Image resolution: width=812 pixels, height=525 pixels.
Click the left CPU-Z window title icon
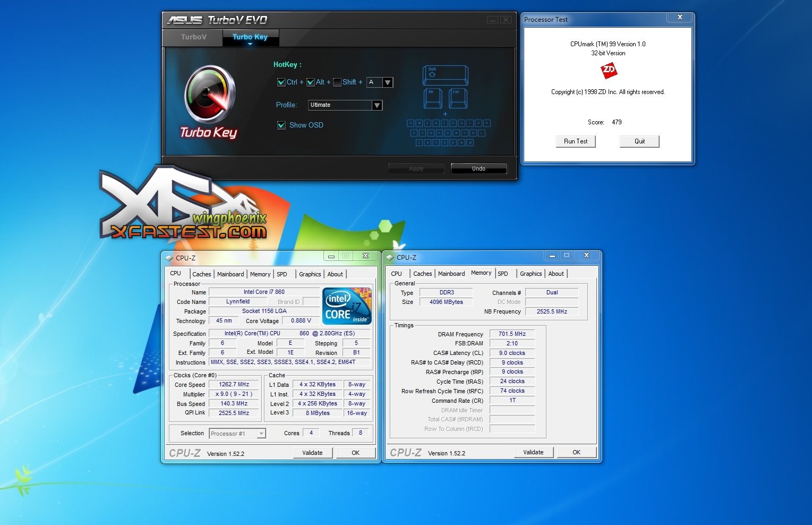coord(169,258)
